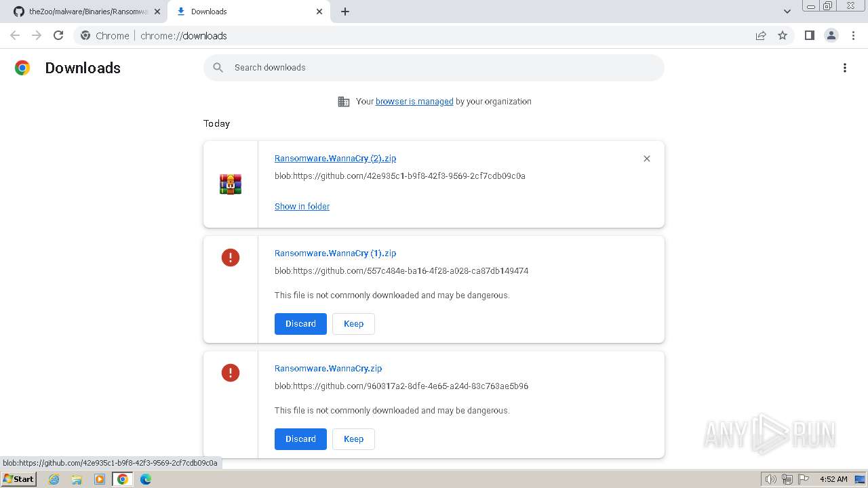Launch Internet Explorer from the taskbar
The image size is (868, 488).
(x=54, y=479)
